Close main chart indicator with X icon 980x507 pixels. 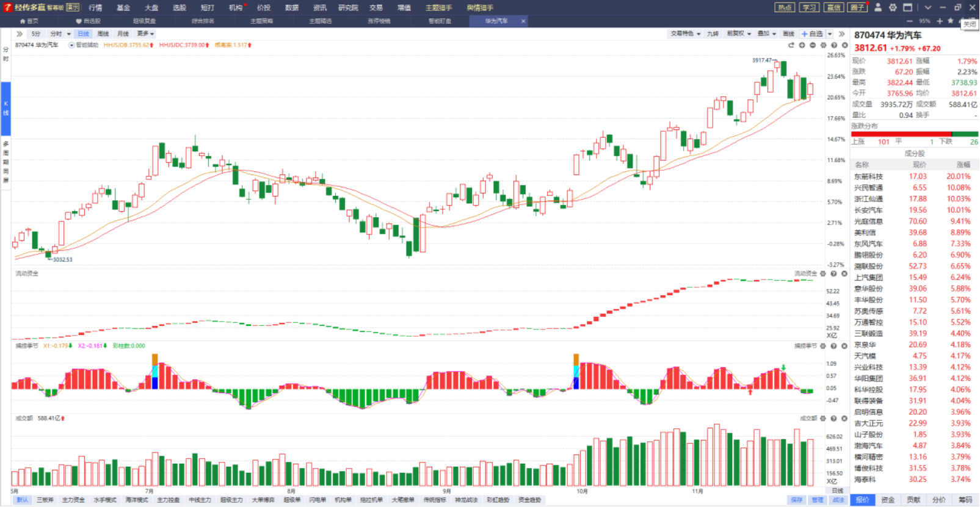coord(844,45)
